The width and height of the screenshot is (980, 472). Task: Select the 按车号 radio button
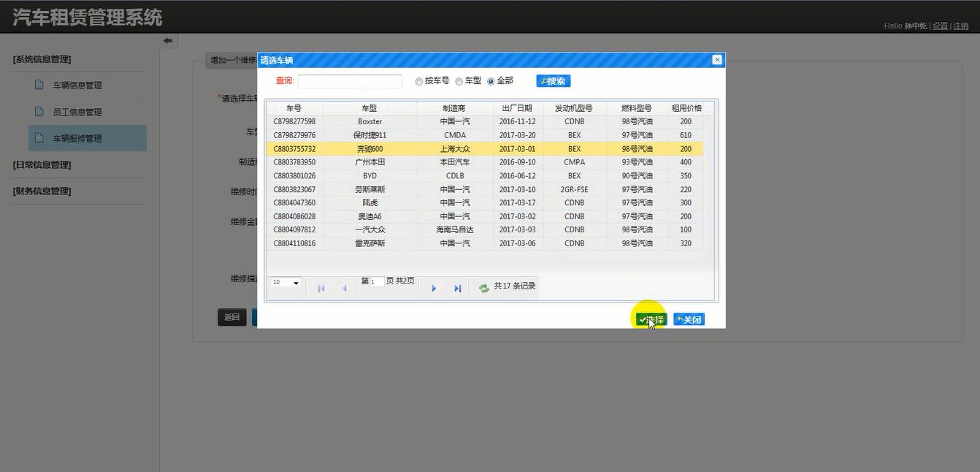point(418,81)
